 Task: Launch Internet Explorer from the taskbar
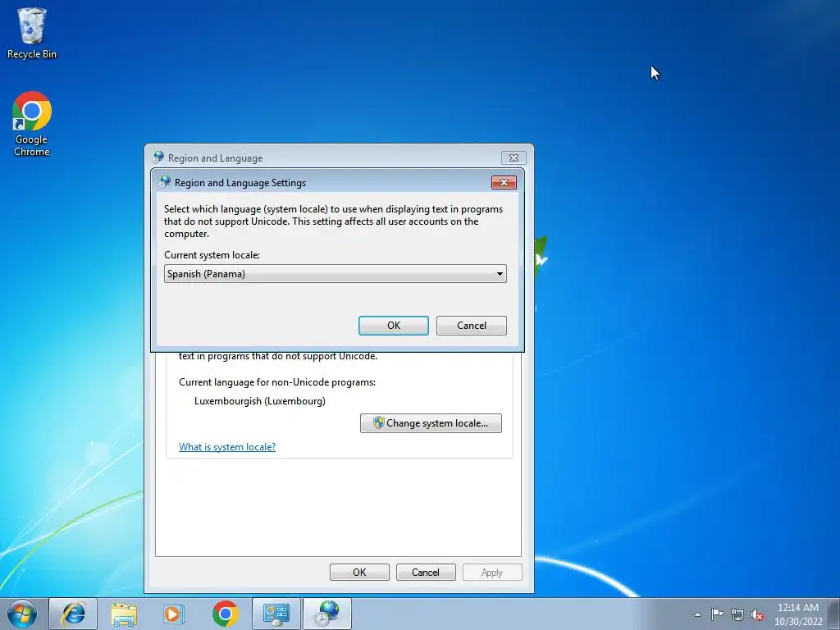[x=73, y=614]
